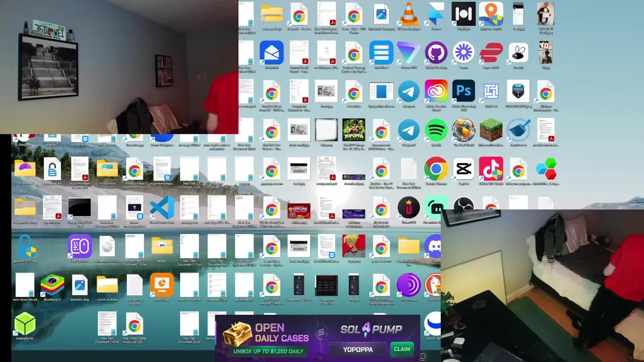
Task: Select the MyFone AnyTo shortcut
Action: point(491,15)
